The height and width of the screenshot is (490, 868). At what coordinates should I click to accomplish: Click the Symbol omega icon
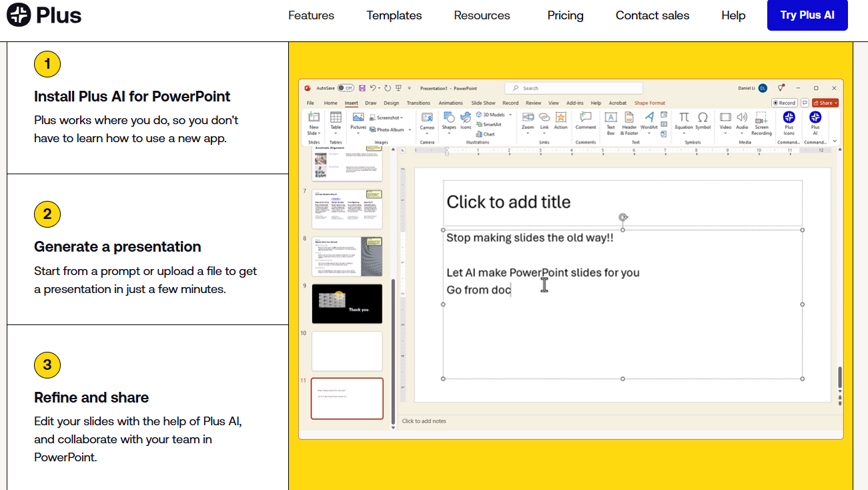click(703, 117)
